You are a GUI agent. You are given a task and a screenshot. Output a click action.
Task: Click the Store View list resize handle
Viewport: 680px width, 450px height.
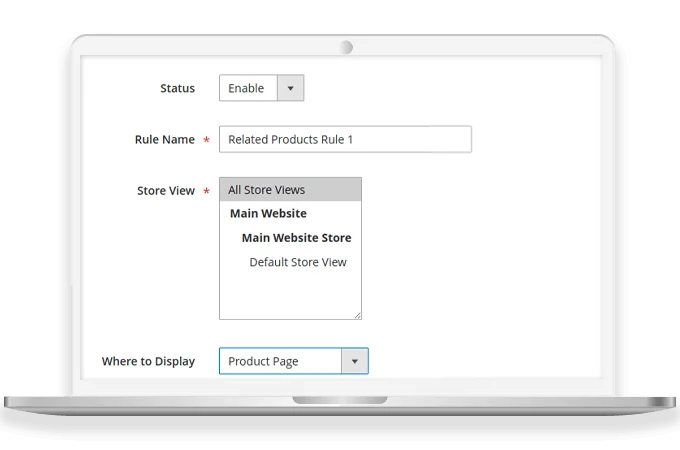[x=357, y=314]
